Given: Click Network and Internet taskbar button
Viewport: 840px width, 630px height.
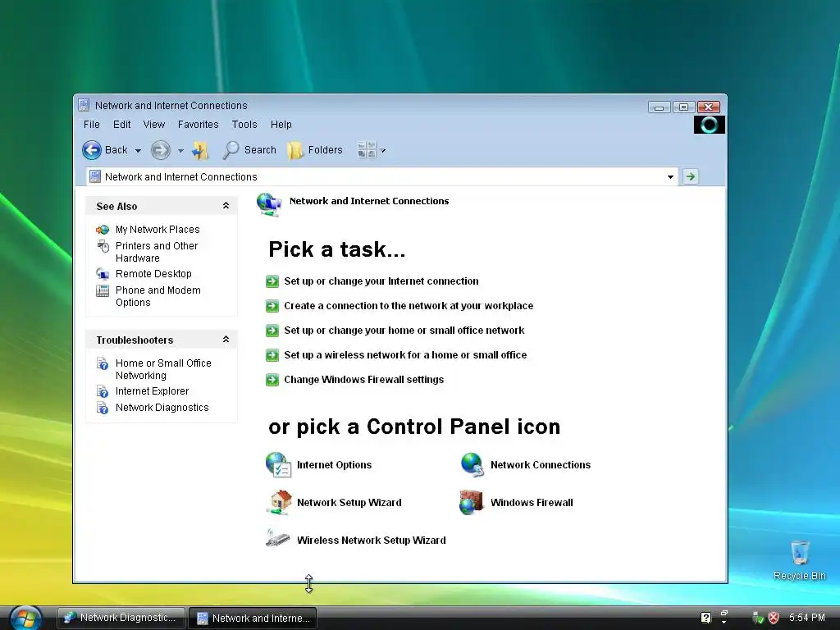Looking at the screenshot, I should [x=253, y=618].
